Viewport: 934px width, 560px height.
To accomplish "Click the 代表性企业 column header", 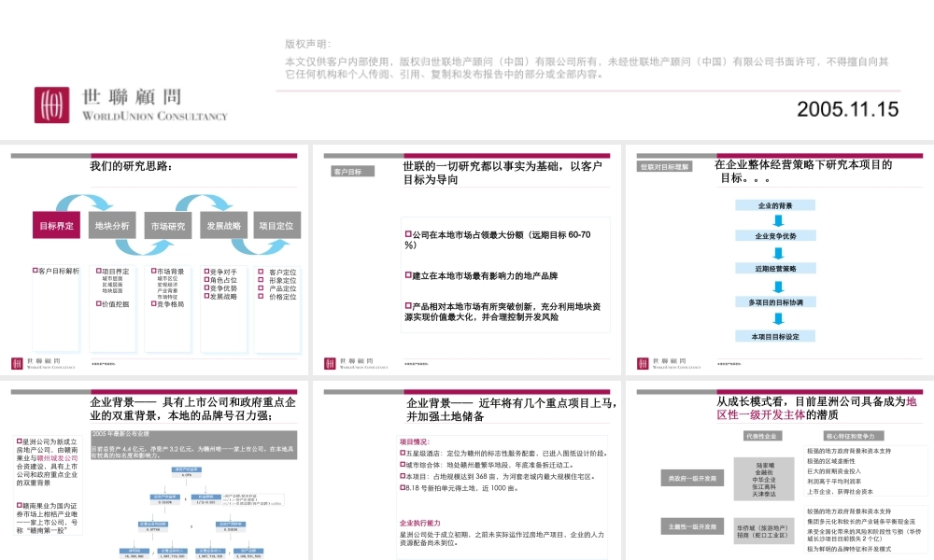I will (763, 436).
